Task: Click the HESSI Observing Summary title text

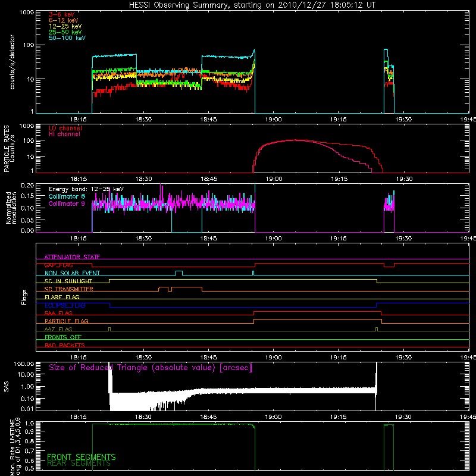Action: pos(252,5)
